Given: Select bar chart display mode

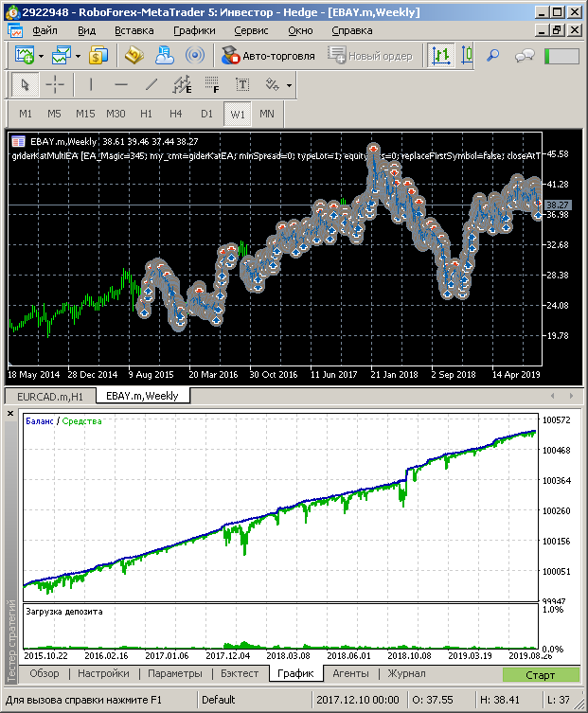Looking at the screenshot, I should 440,56.
